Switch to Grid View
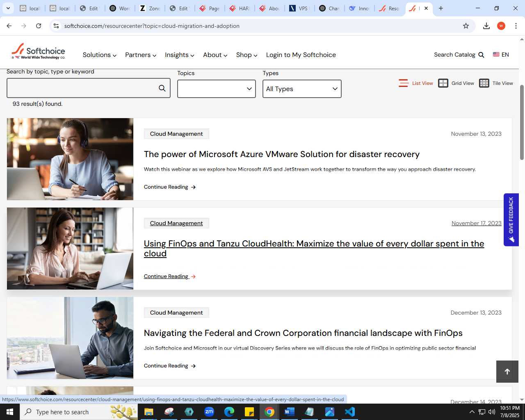 tap(456, 83)
